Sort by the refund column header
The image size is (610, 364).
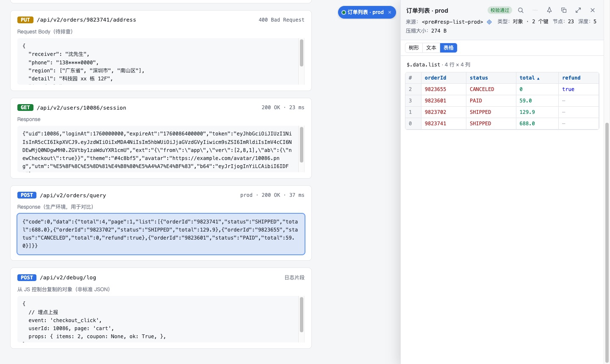(579, 78)
